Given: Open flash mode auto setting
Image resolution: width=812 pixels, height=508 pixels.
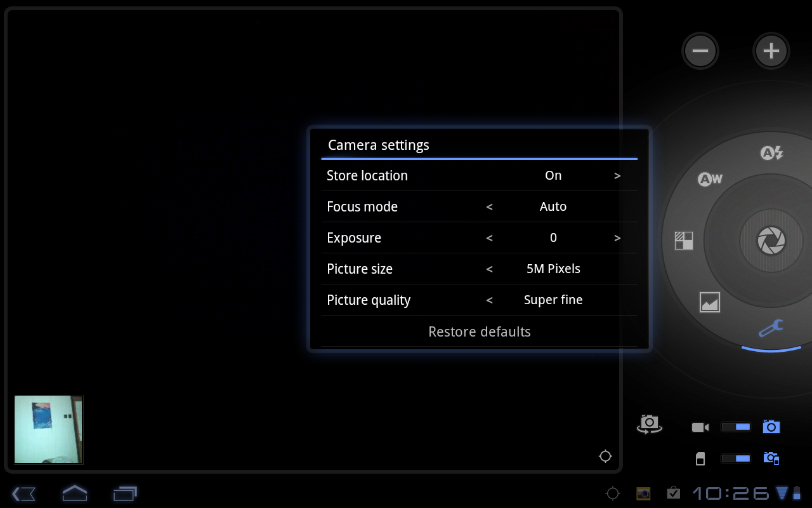Looking at the screenshot, I should [x=771, y=153].
